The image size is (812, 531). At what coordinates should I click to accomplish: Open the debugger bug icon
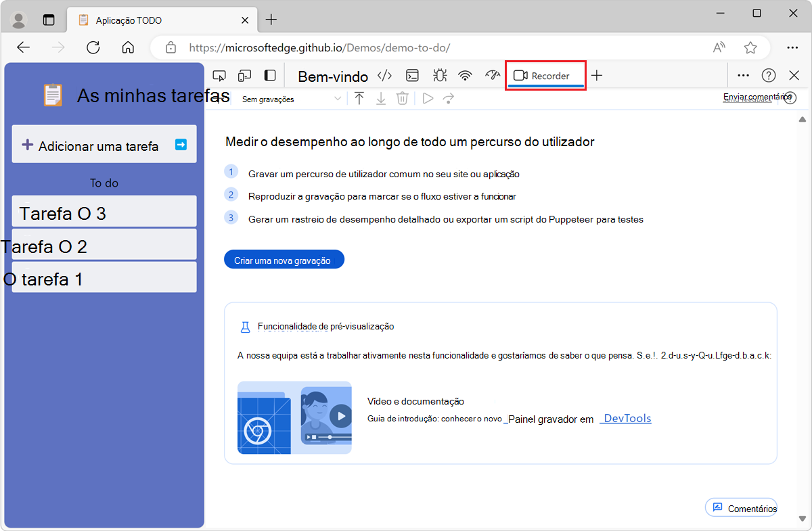[x=439, y=75]
